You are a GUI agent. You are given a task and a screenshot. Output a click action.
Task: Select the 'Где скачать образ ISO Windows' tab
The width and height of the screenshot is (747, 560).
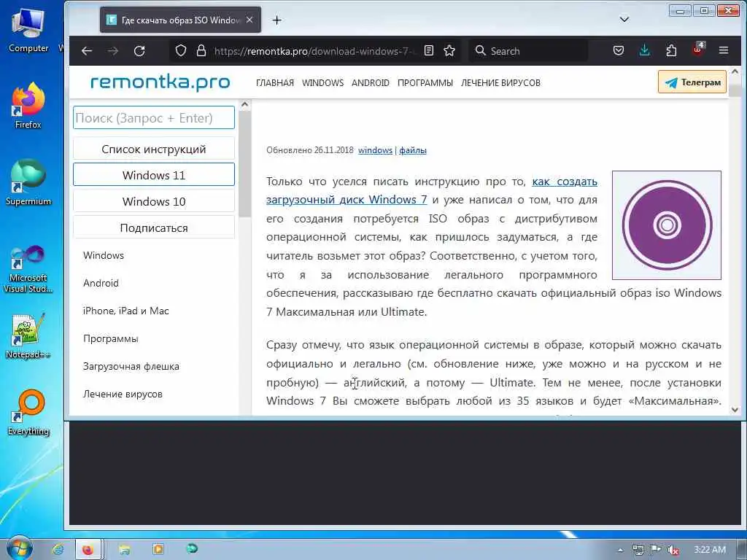(x=181, y=20)
